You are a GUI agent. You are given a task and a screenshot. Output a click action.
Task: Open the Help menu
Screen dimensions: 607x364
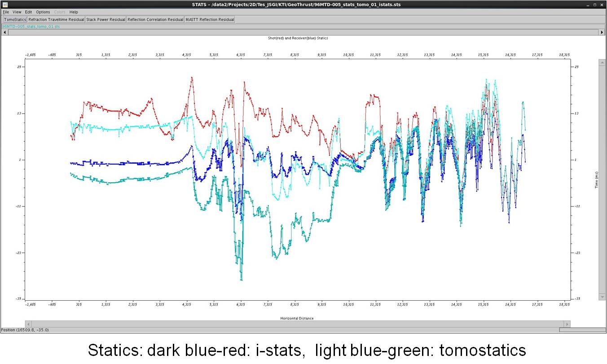tap(74, 12)
